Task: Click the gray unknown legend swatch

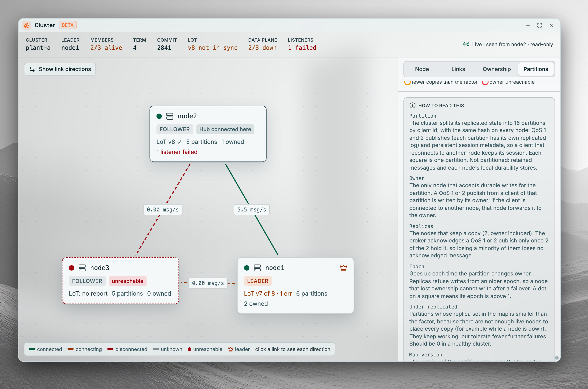Action: [156, 349]
